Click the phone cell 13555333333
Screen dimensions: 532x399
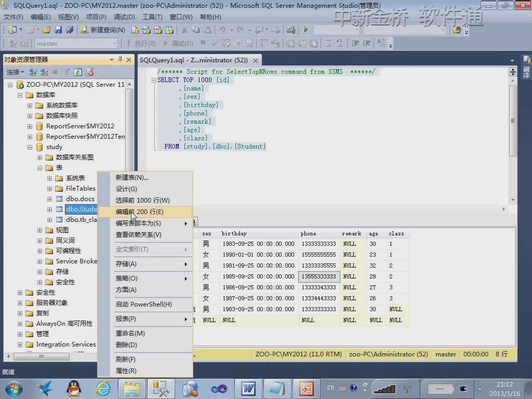point(319,276)
